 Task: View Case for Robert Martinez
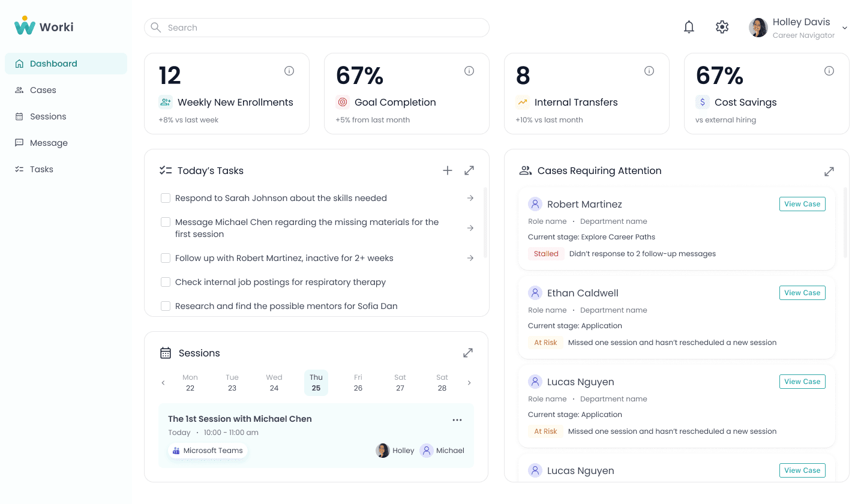[802, 204]
